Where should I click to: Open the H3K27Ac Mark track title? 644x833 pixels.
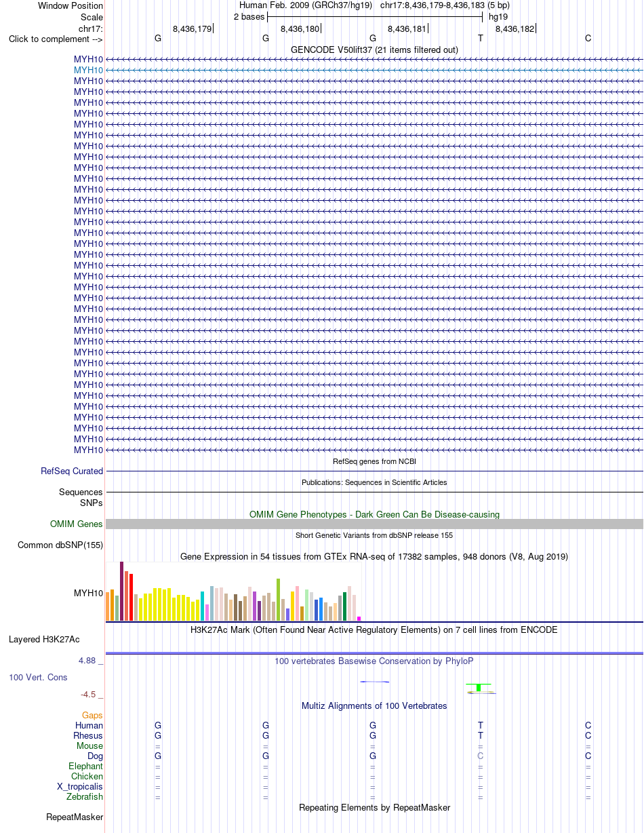pyautogui.click(x=374, y=629)
